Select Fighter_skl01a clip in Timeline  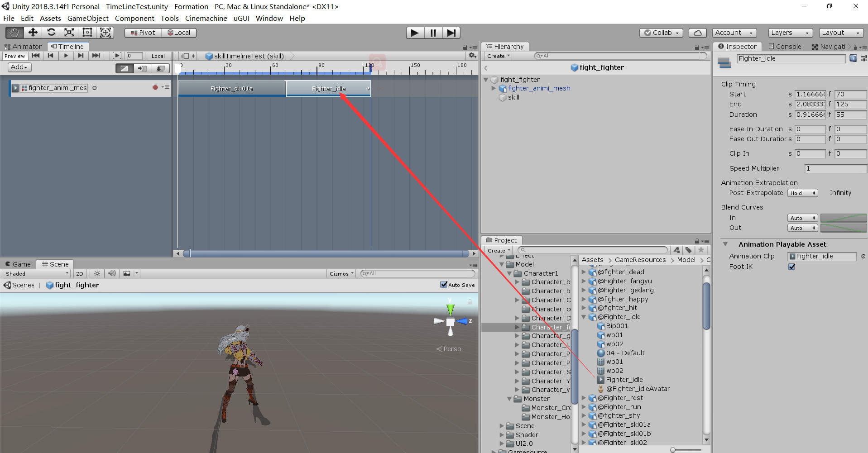pos(232,88)
